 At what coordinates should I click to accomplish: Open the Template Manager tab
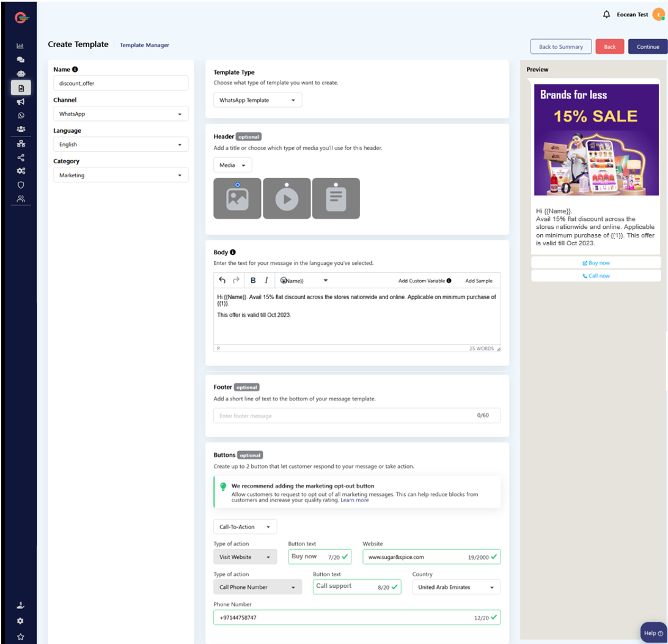coord(144,45)
